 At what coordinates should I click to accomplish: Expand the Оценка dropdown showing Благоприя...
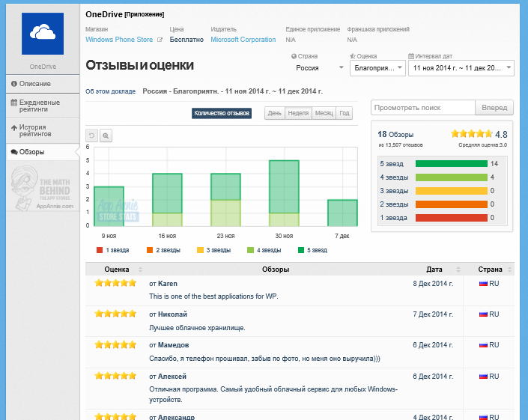(377, 68)
